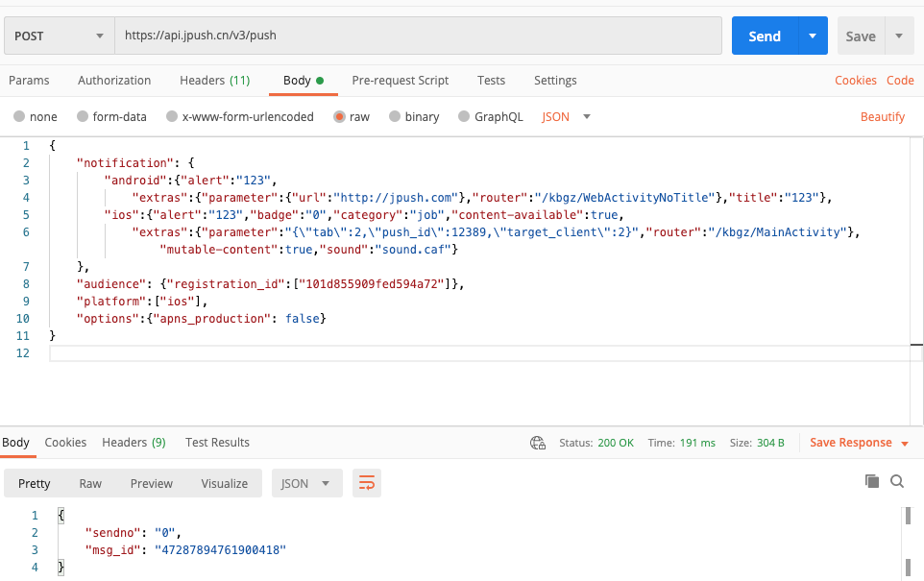Open the JSON body format dropdown
Image resolution: width=924 pixels, height=581 pixels.
pyautogui.click(x=566, y=117)
